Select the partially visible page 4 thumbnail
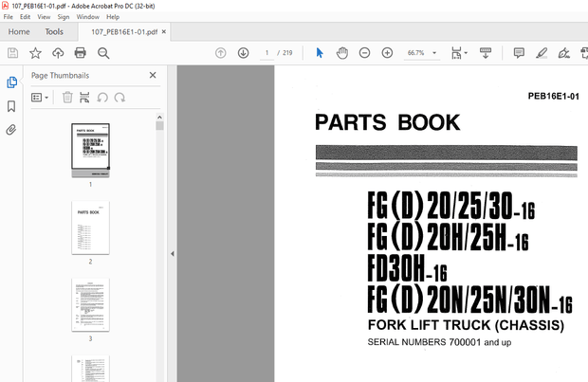 (90, 369)
